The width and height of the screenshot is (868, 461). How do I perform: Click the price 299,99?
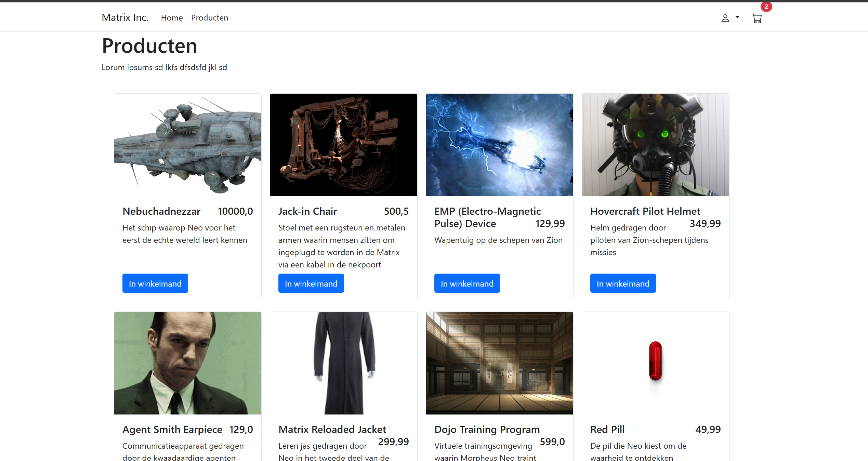tap(393, 442)
